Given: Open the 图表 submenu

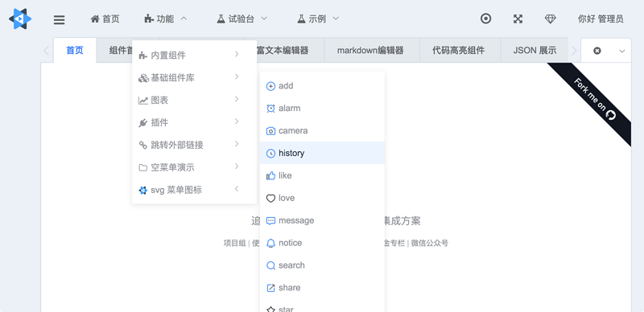Looking at the screenshot, I should click(194, 101).
